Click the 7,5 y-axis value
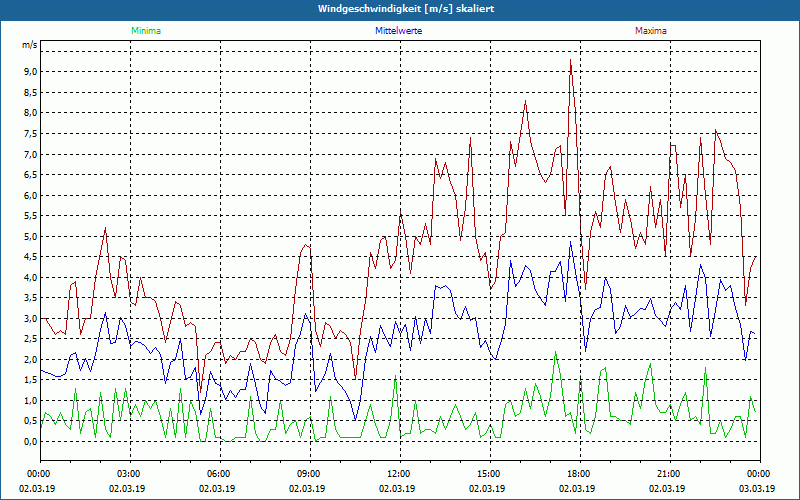800x500 pixels. (x=31, y=134)
